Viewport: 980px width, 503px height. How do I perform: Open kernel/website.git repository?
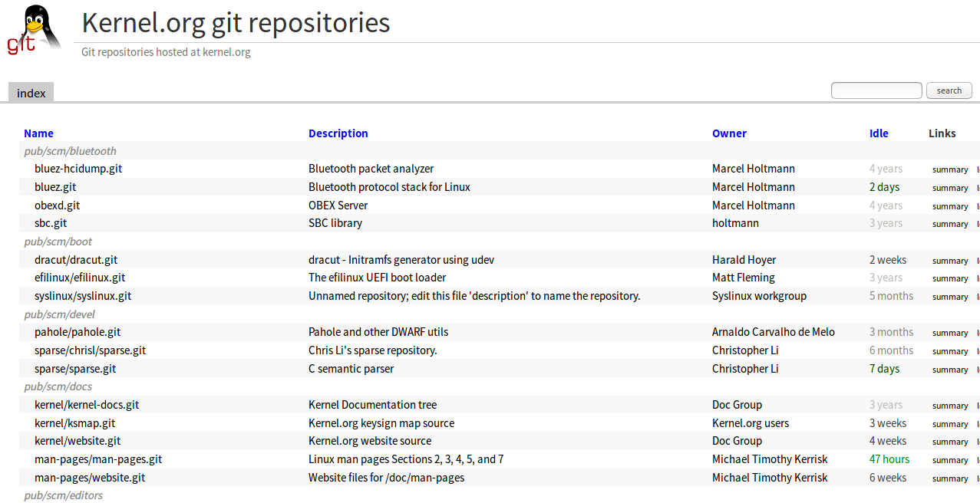click(78, 441)
